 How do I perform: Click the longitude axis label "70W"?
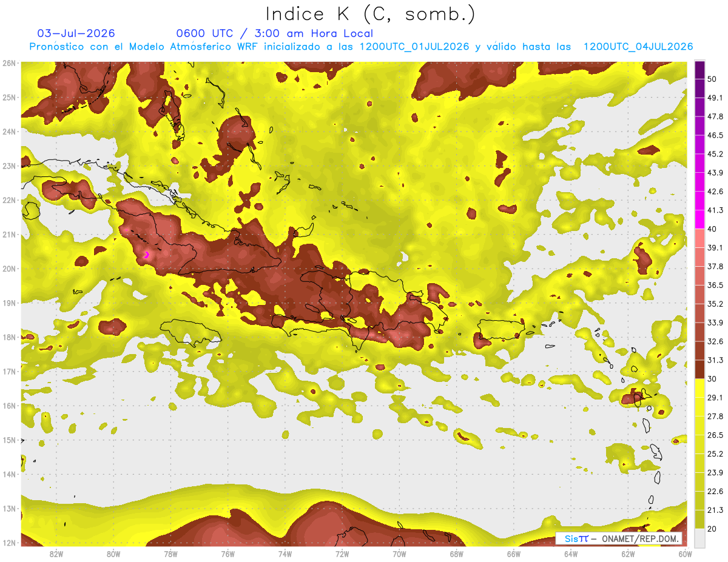[x=399, y=554]
